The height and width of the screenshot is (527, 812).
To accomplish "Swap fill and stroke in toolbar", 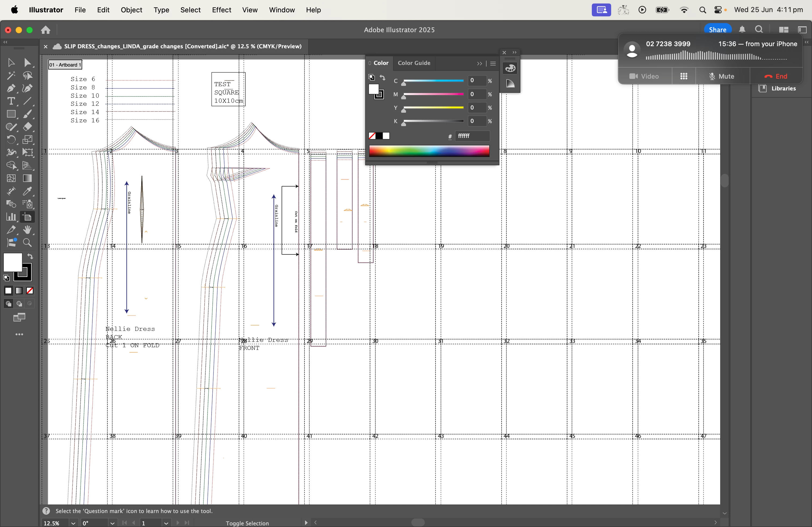I will pos(30,257).
